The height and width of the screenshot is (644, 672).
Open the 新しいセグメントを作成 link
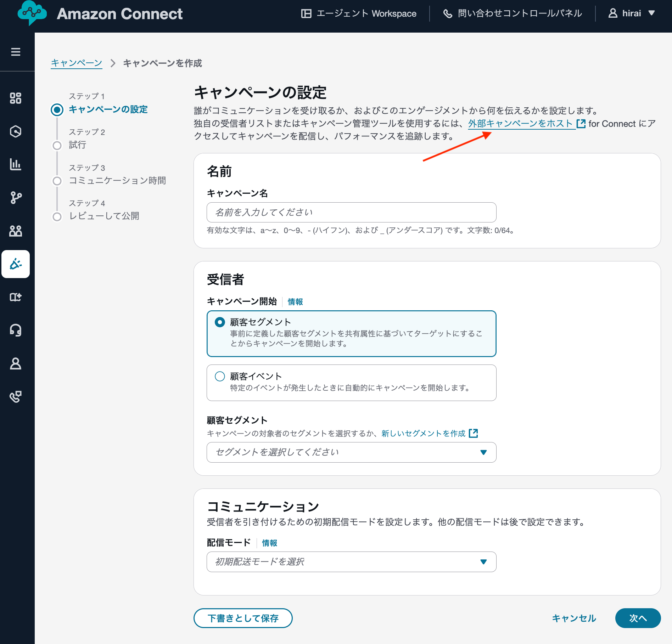[x=423, y=433]
